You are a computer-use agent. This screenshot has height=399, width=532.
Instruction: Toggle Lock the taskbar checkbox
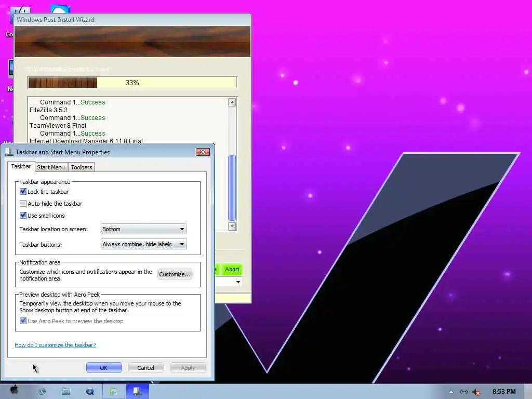pos(23,191)
